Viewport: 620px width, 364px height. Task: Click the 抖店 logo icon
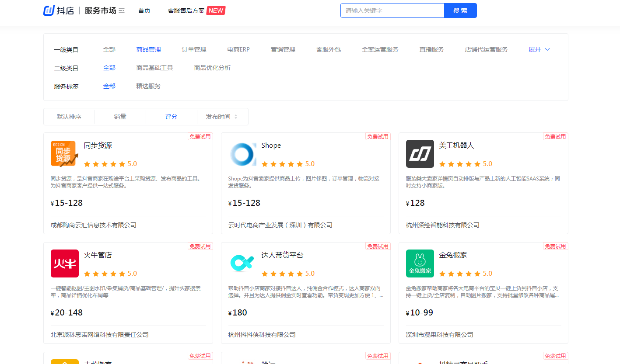click(x=49, y=10)
